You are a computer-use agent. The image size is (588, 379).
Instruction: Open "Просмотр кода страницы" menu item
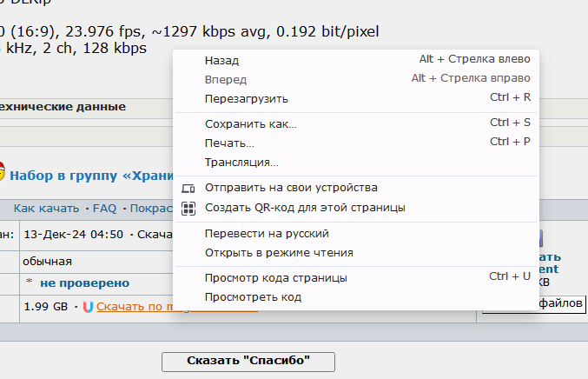(x=275, y=278)
